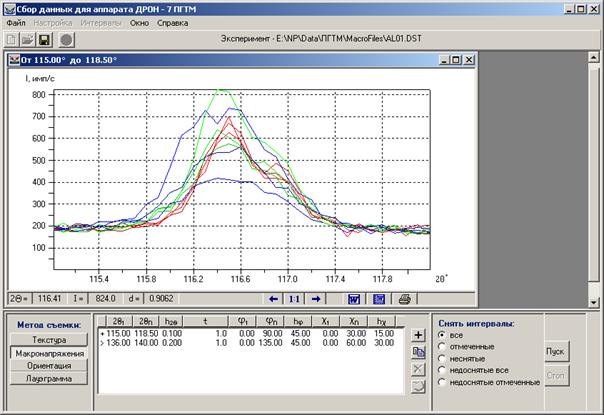The width and height of the screenshot is (604, 415).
Task: Click the printer icon below the chart
Action: (x=404, y=299)
